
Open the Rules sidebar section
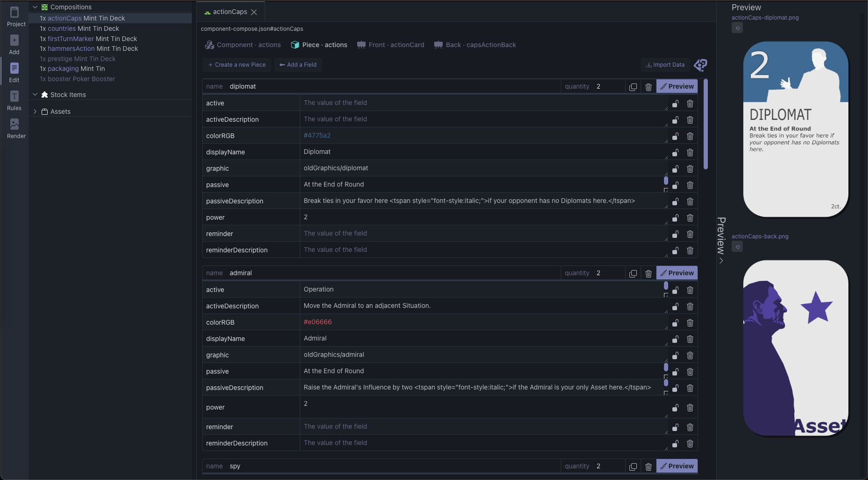pyautogui.click(x=14, y=101)
